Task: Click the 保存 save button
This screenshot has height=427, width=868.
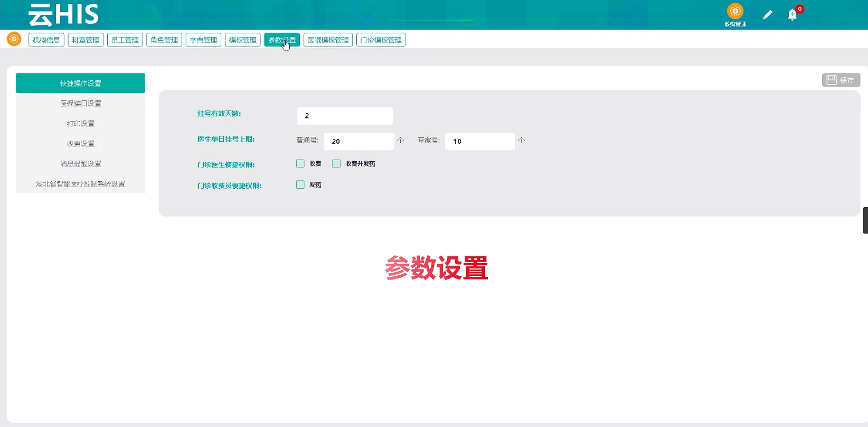Action: coord(841,80)
